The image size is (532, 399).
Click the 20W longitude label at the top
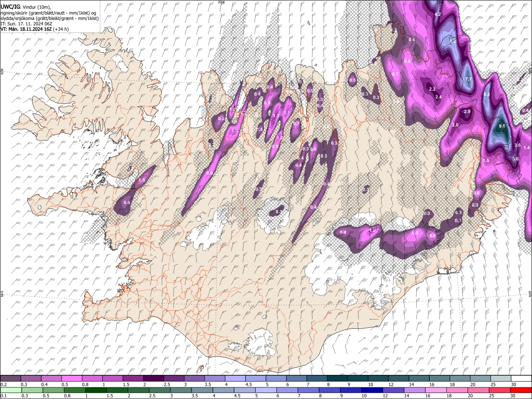[x=221, y=2]
